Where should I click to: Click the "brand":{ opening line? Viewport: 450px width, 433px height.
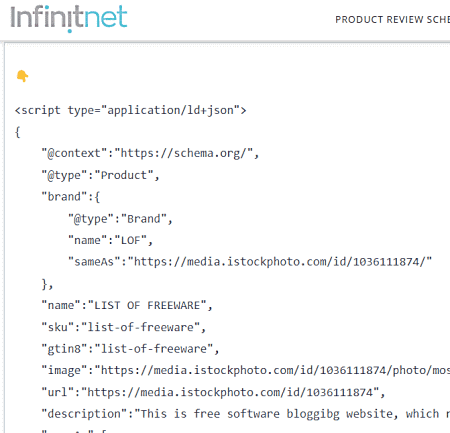coord(70,197)
